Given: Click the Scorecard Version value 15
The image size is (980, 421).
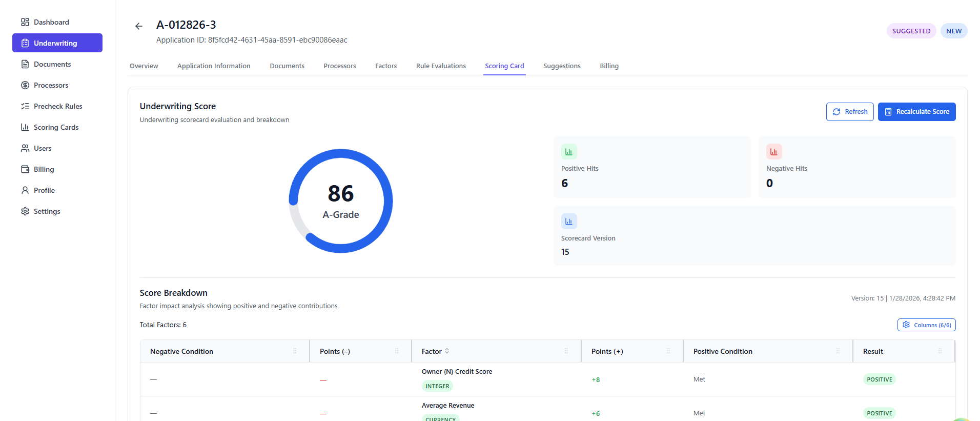Looking at the screenshot, I should click(x=565, y=252).
